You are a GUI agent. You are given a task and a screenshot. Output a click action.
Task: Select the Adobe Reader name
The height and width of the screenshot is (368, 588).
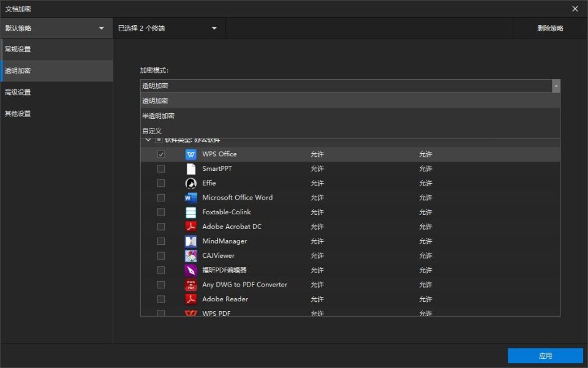[x=225, y=299]
